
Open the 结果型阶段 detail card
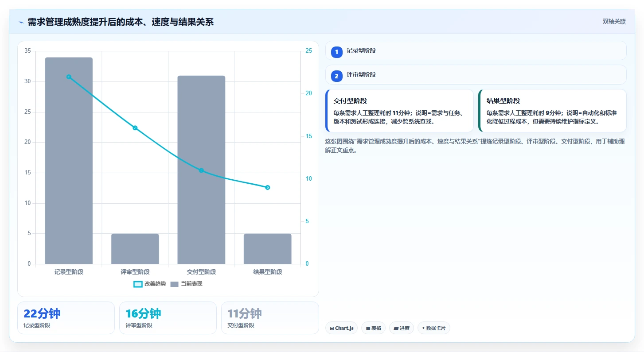[x=552, y=111]
